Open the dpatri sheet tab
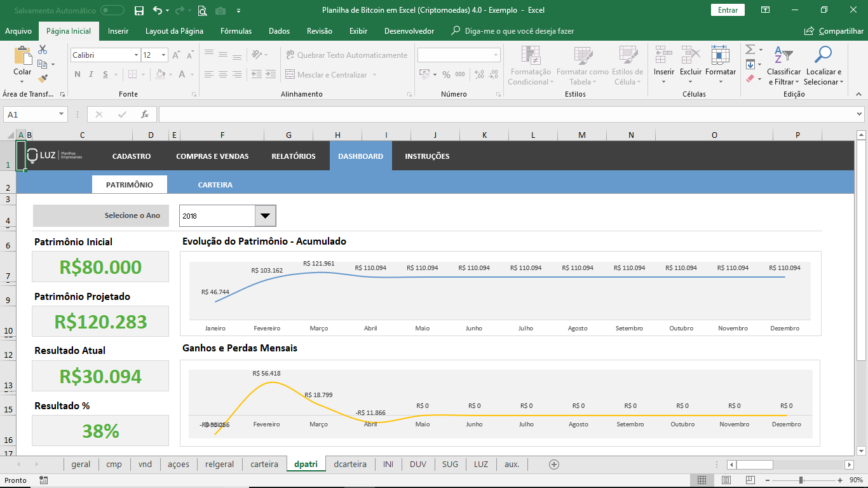868x488 pixels. (306, 464)
